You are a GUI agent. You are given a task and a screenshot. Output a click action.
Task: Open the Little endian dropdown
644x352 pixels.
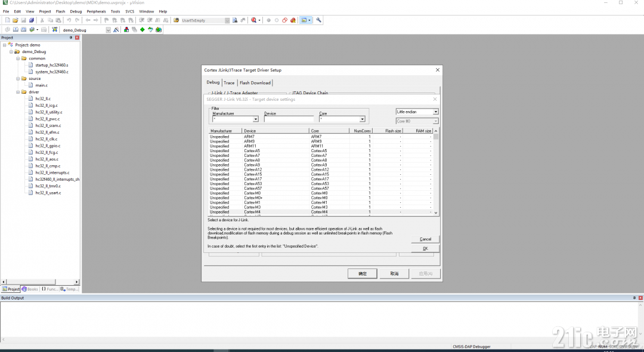pyautogui.click(x=436, y=112)
